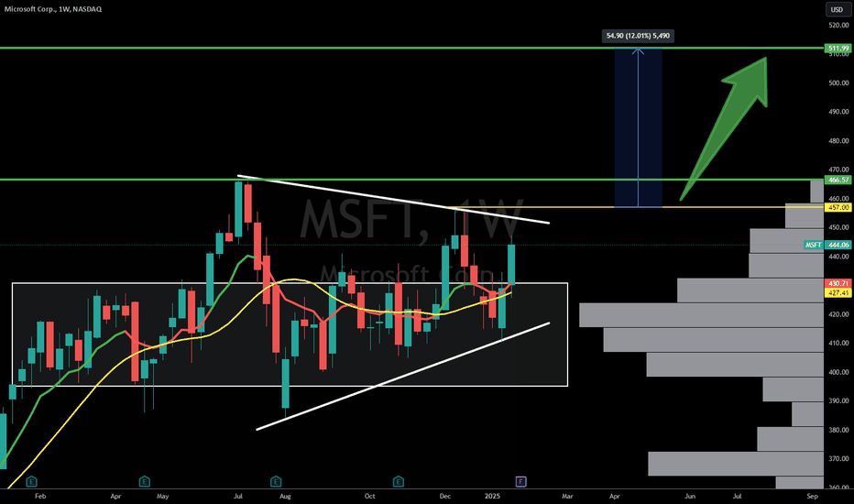Click the Aug label on time axis
854x504 pixels.
pos(285,497)
